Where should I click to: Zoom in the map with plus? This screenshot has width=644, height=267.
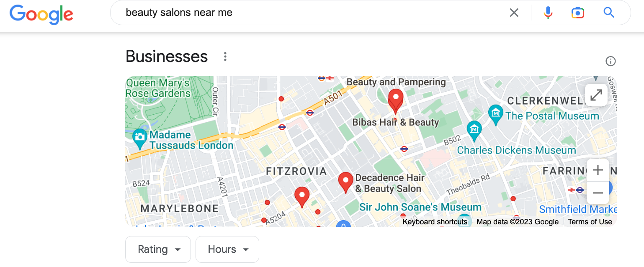(598, 170)
